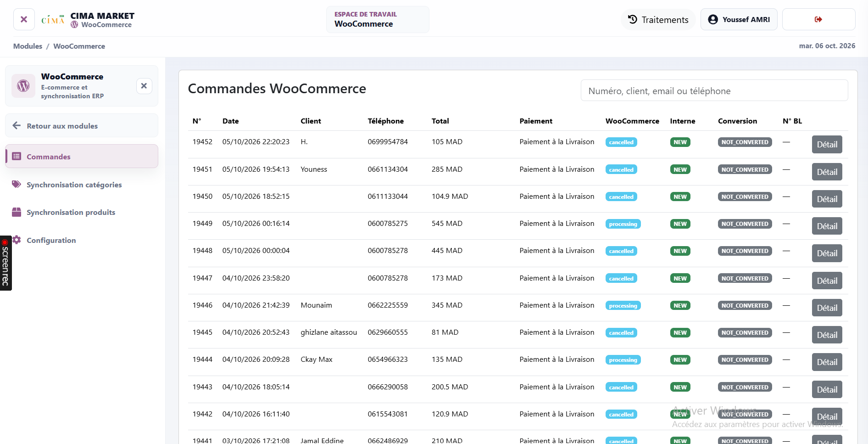868x444 pixels.
Task: Click the red logout icon button
Action: point(818,19)
